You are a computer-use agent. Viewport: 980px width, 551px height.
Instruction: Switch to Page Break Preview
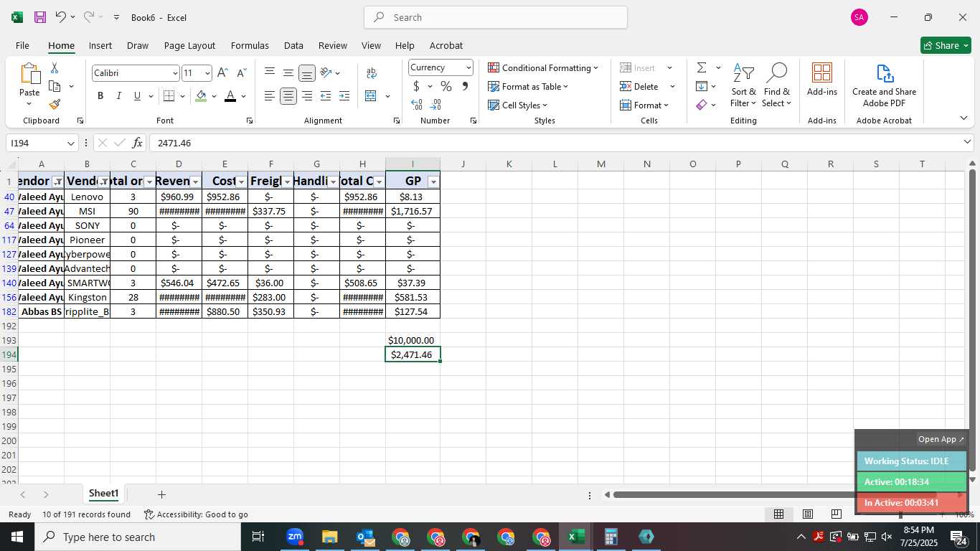pyautogui.click(x=836, y=514)
